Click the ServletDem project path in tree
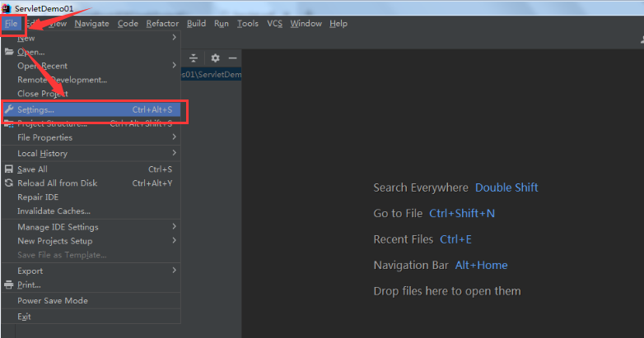This screenshot has width=644, height=338. click(212, 75)
